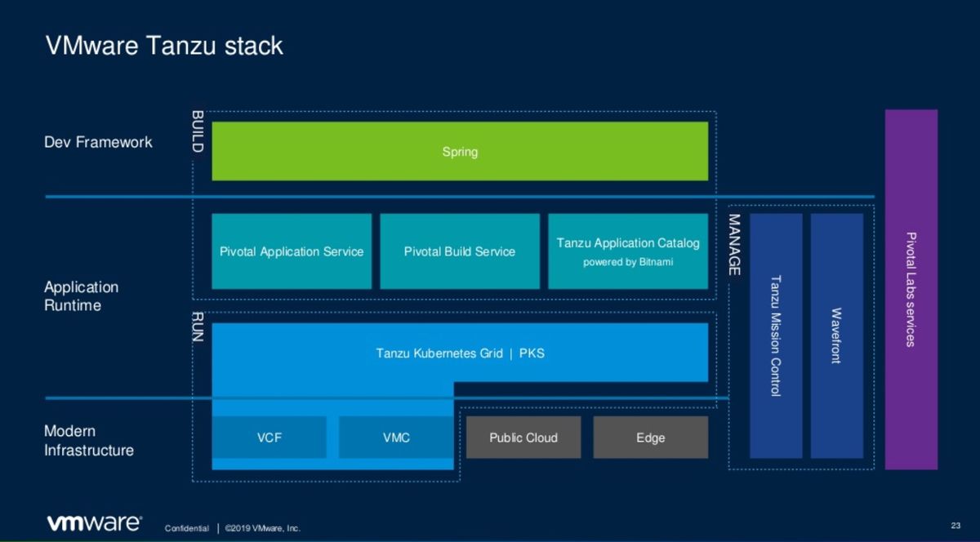Select the VCF box
Viewport: 980px width, 542px height.
[x=269, y=438]
